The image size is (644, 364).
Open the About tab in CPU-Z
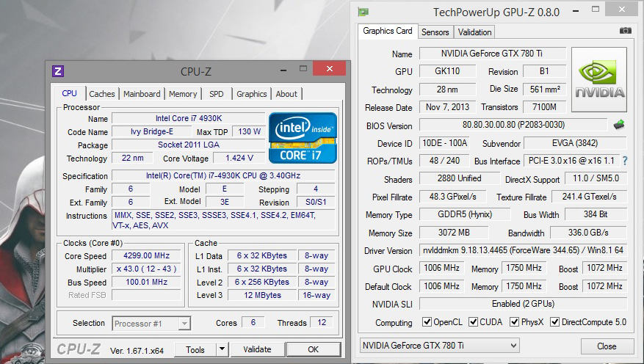pos(286,94)
